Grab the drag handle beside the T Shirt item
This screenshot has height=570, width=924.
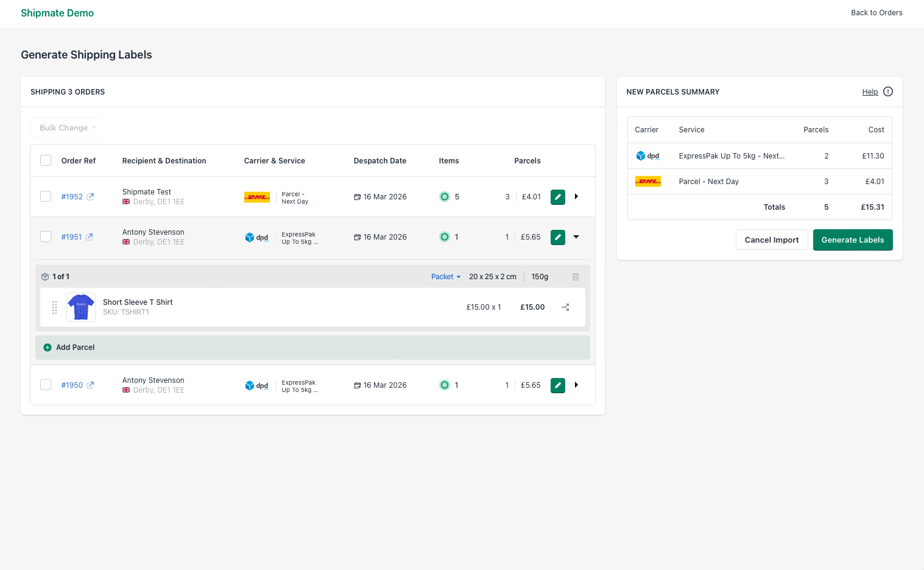(x=54, y=307)
